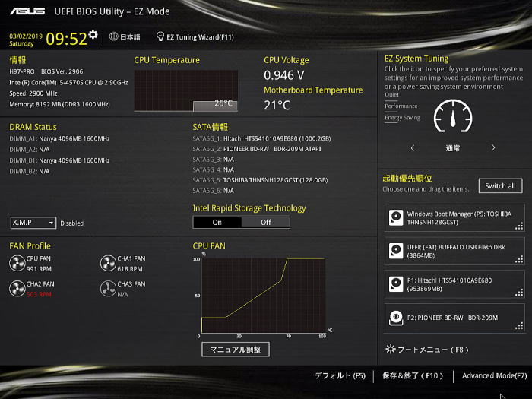The image size is (532, 399).
Task: Select next tuning mode with right chevron
Action: [493, 148]
